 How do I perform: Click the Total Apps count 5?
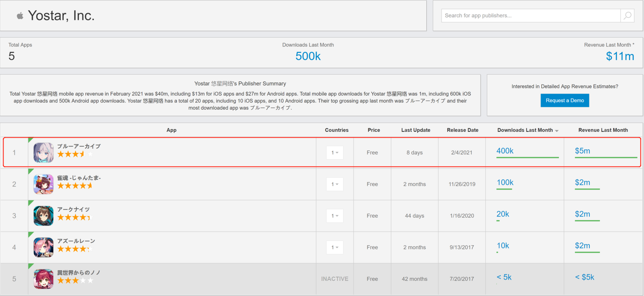[x=12, y=57]
